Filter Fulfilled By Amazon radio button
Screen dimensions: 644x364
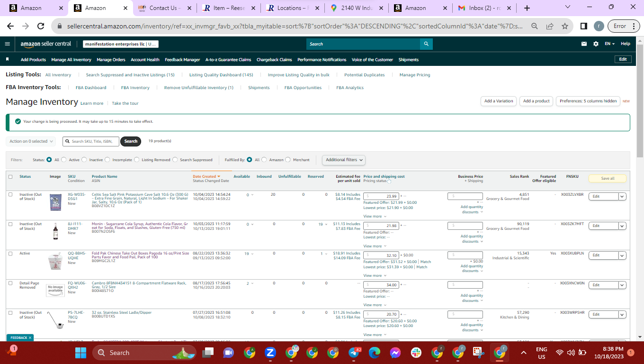point(264,160)
